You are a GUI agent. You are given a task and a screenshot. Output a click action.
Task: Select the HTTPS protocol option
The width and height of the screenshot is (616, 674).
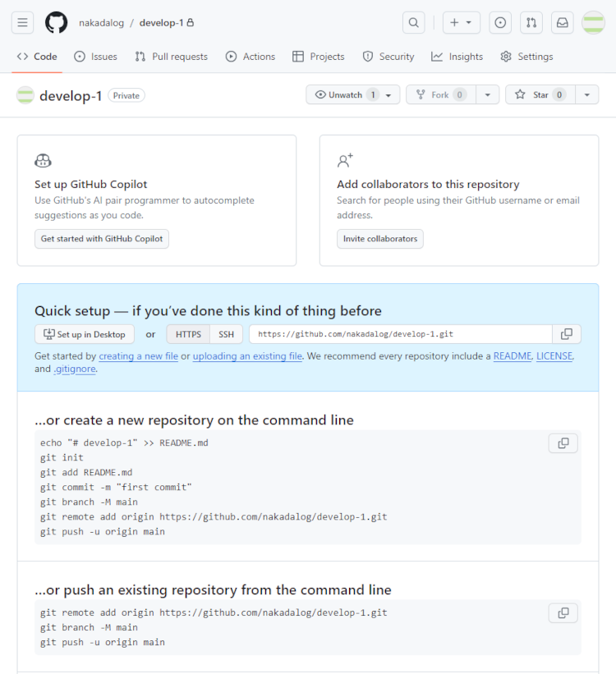pyautogui.click(x=188, y=334)
